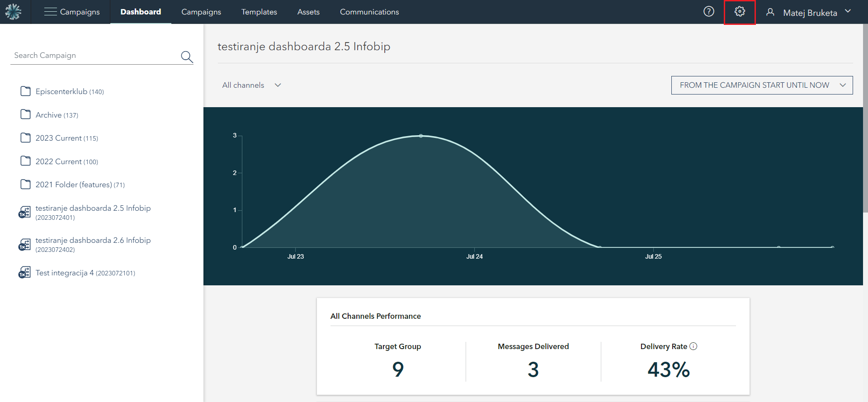
Task: Open the campaign date range dropdown
Action: (x=762, y=85)
